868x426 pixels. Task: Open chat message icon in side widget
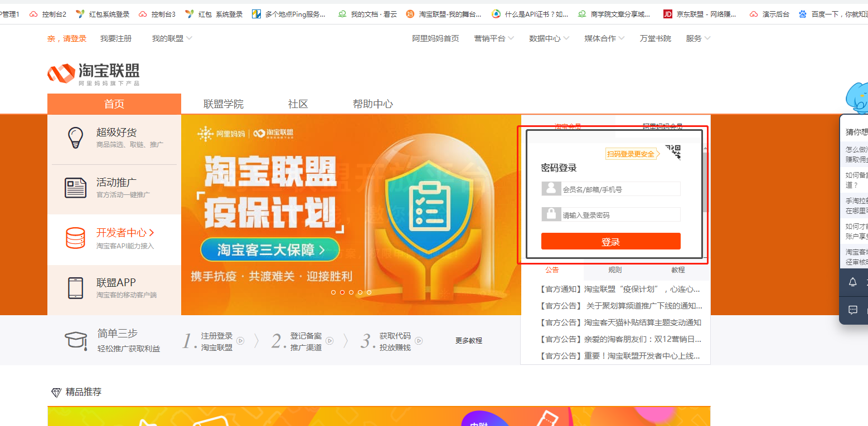point(852,310)
